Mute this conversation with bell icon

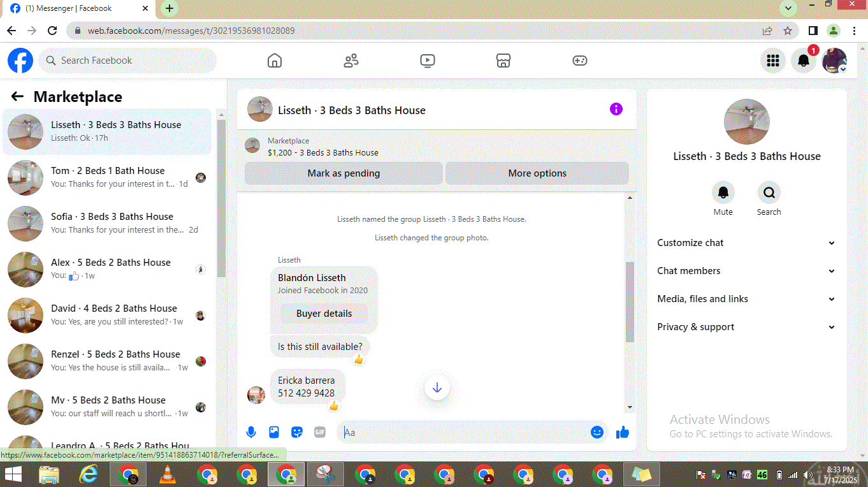pyautogui.click(x=723, y=193)
